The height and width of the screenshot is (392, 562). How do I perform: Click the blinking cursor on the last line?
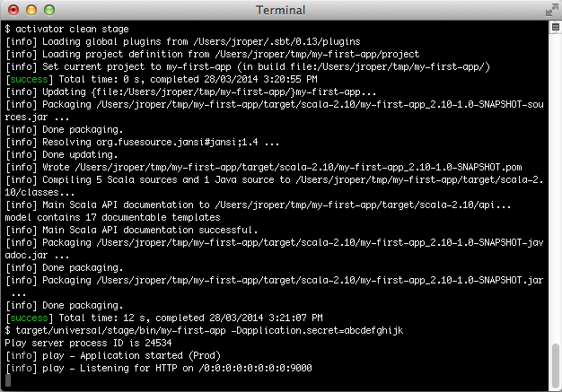7,380
